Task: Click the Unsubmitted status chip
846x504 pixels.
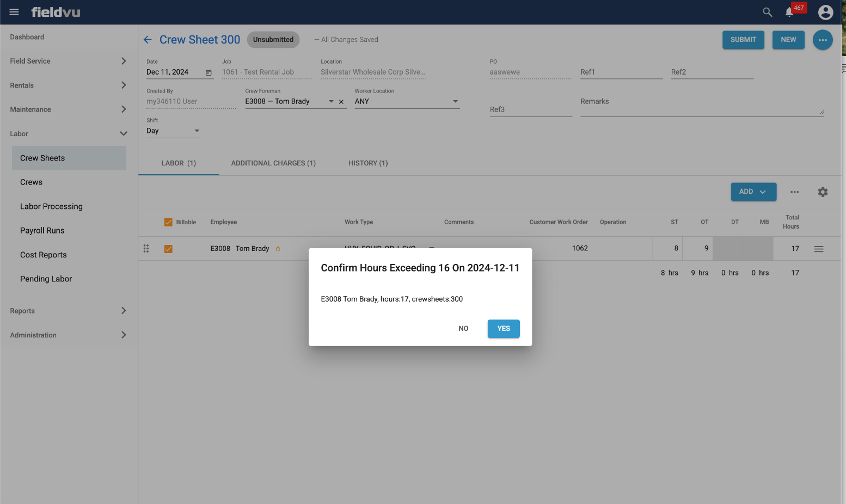Action: point(273,40)
